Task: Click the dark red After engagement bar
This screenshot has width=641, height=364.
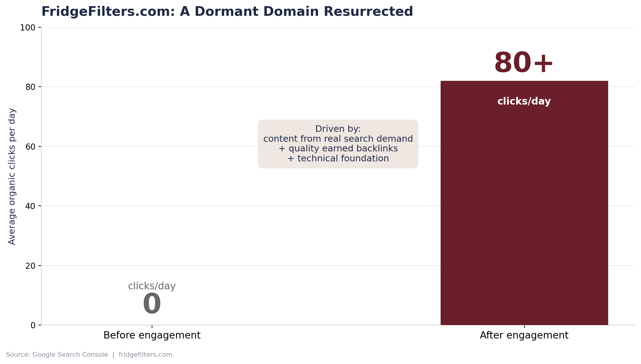Action: pyautogui.click(x=524, y=203)
